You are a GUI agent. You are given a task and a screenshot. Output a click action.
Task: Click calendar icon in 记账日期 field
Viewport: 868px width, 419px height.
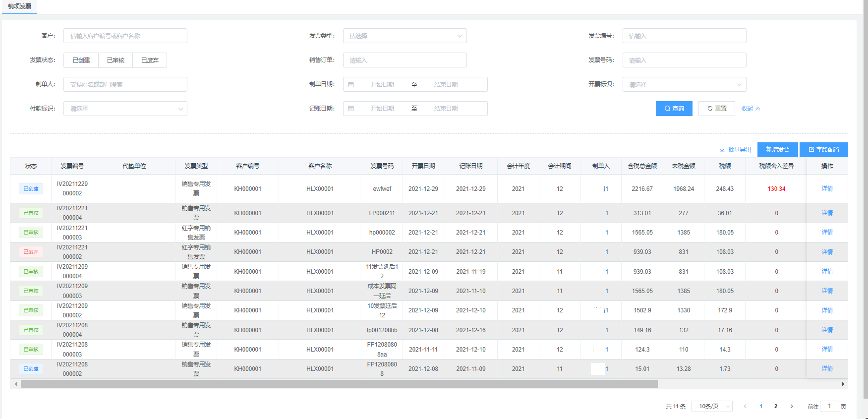click(x=351, y=109)
